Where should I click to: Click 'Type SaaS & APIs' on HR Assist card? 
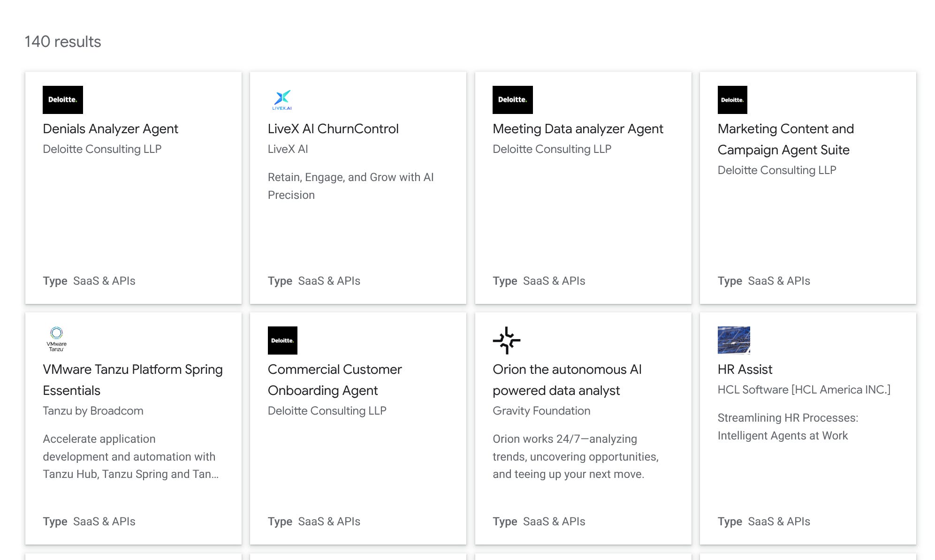[x=764, y=522]
